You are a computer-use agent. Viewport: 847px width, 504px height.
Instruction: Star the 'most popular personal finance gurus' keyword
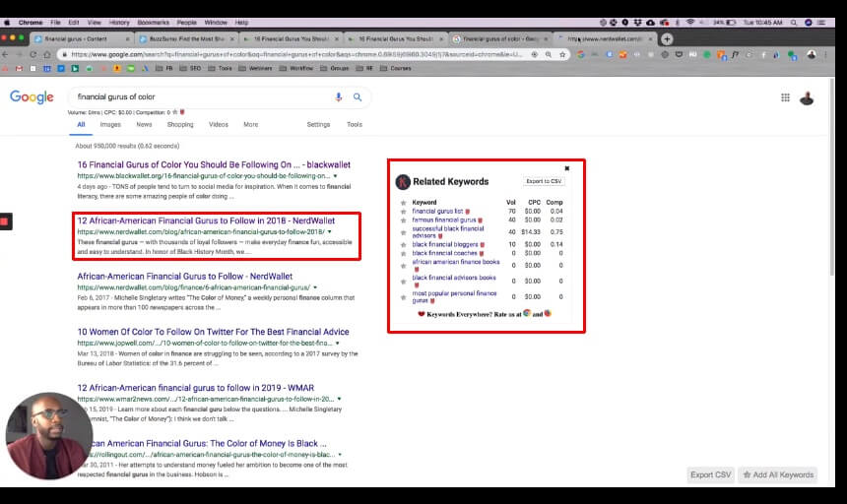[403, 297]
